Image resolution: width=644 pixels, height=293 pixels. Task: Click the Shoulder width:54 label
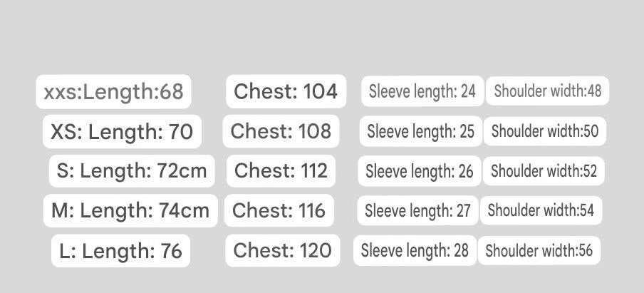[540, 211]
